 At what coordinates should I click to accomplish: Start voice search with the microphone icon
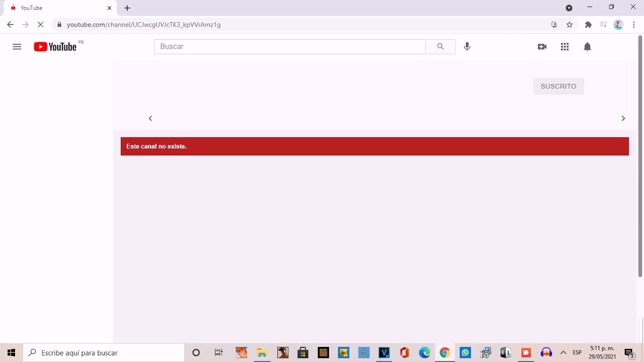[x=467, y=47]
